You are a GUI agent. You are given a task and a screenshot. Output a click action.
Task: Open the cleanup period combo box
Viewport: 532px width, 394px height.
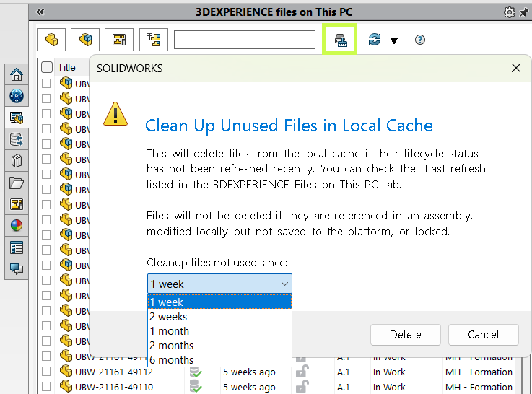[219, 284]
